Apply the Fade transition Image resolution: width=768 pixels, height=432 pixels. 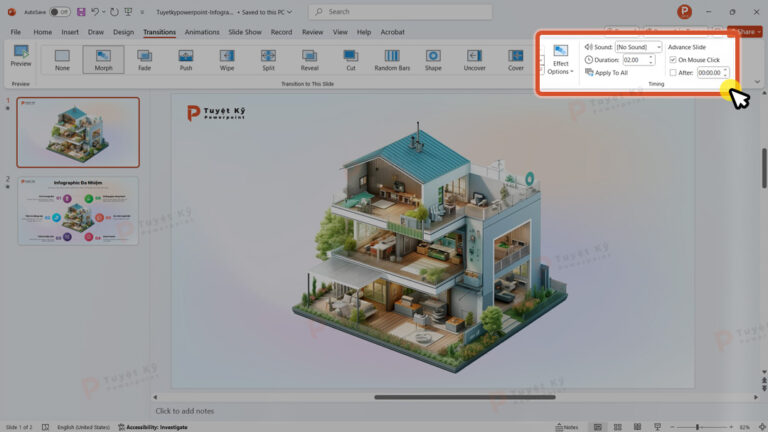(144, 60)
